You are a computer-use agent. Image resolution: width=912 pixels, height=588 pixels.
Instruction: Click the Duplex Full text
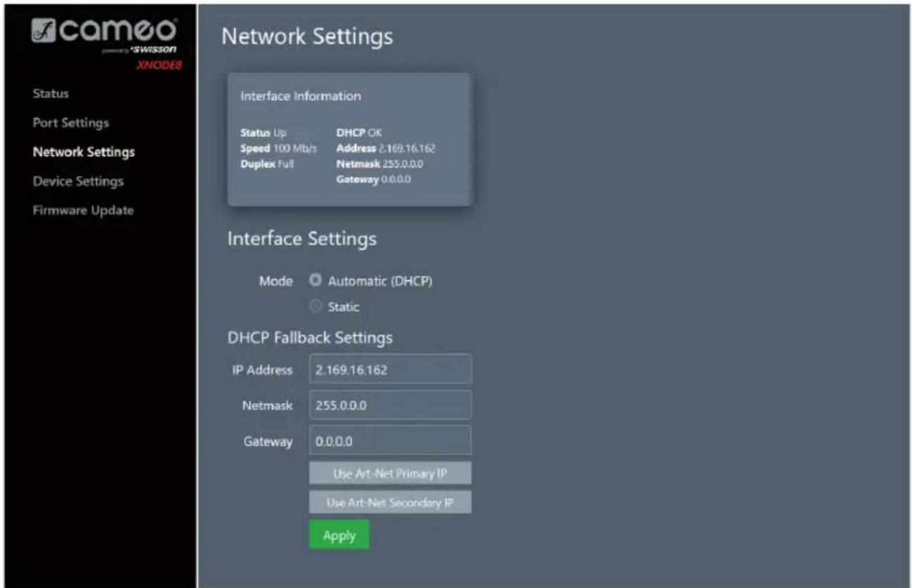tap(266, 164)
